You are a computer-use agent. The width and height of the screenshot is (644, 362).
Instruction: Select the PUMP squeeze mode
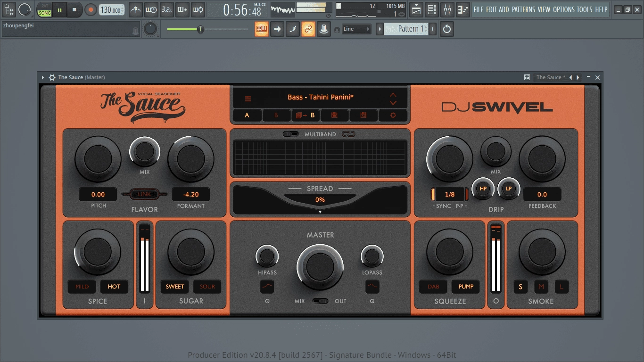click(x=466, y=287)
